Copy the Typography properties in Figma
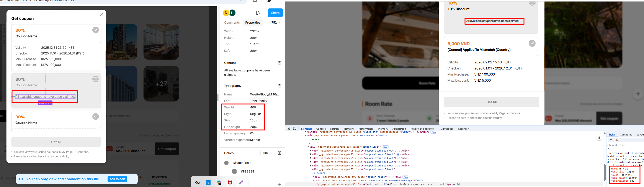Screen dimensions: 644x187 tap(280, 86)
